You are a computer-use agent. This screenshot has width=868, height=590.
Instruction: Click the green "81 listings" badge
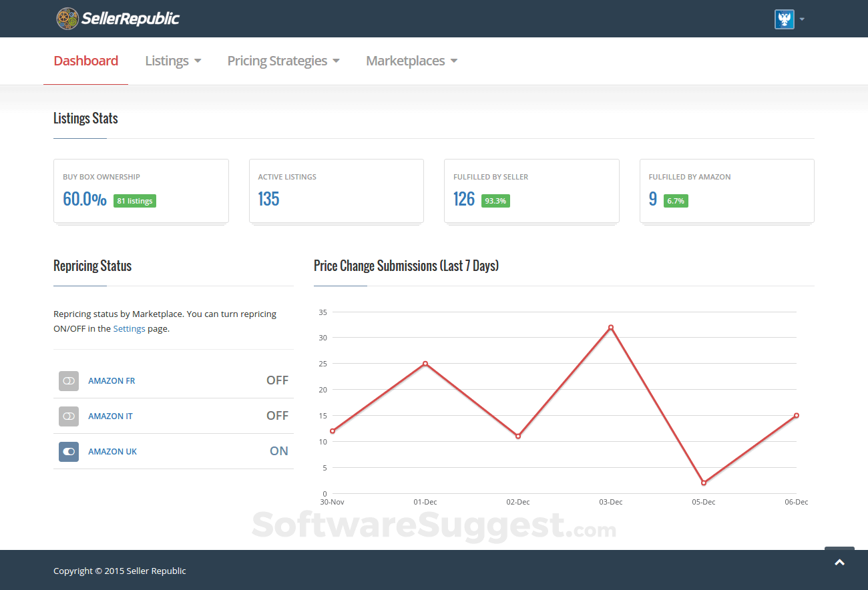point(134,200)
